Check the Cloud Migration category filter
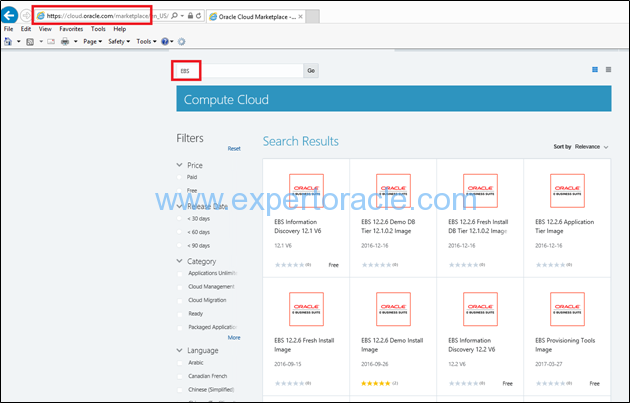 pos(180,301)
